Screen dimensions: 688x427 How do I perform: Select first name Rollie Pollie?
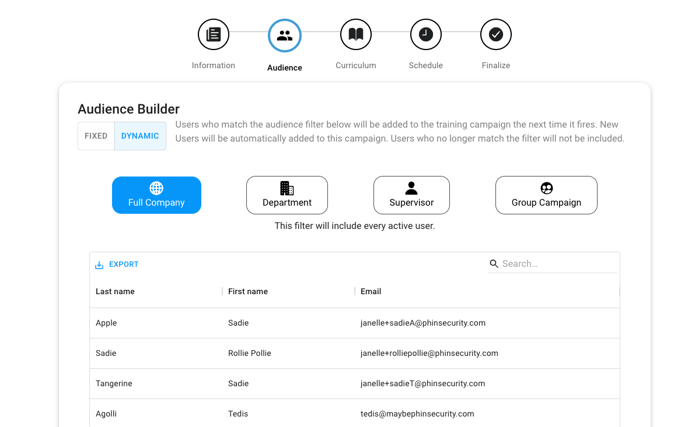[250, 353]
